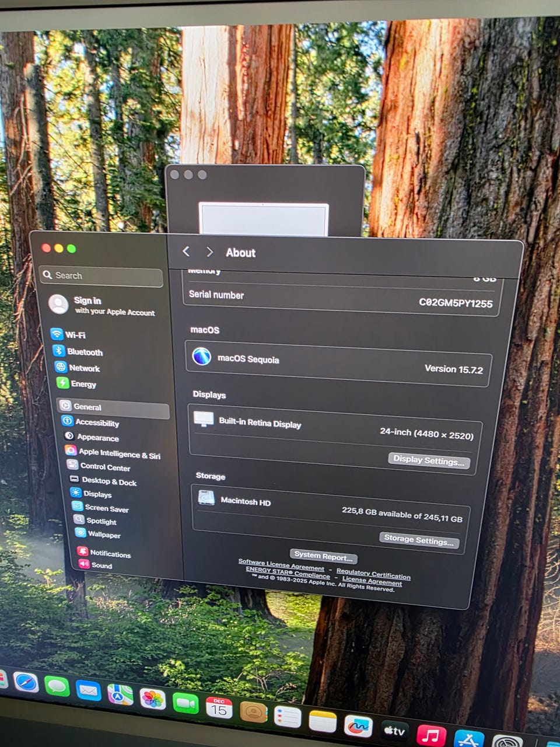Open Spotlight settings
The width and height of the screenshot is (560, 747).
[x=95, y=521]
